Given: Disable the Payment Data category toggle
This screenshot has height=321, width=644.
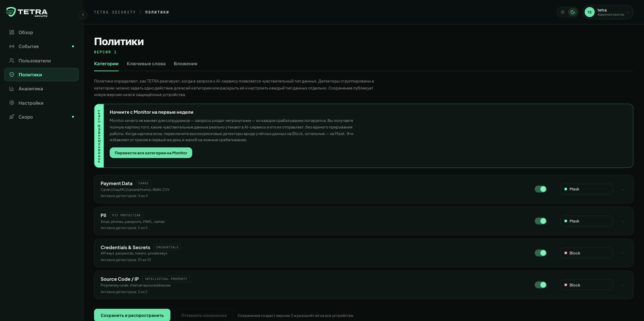Looking at the screenshot, I should [540, 189].
